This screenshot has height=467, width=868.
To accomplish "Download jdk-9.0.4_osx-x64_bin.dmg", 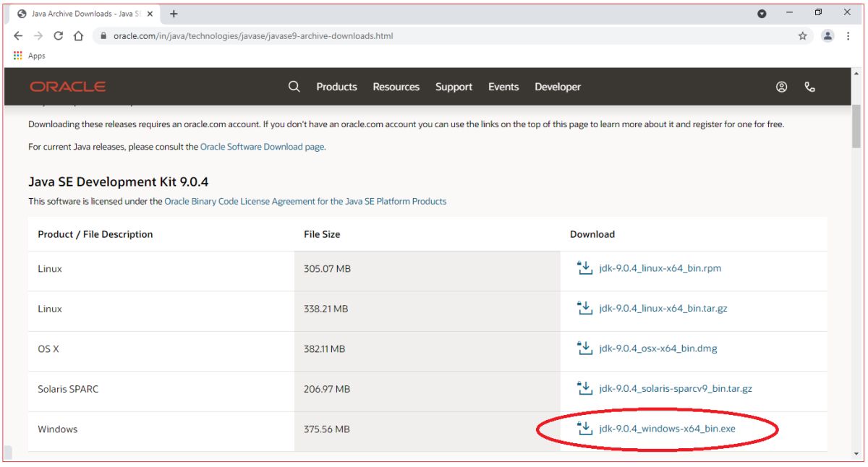I will (x=658, y=348).
